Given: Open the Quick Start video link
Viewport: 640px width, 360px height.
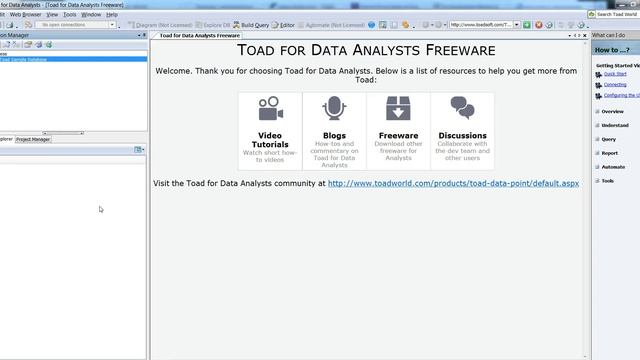Looking at the screenshot, I should point(615,74).
